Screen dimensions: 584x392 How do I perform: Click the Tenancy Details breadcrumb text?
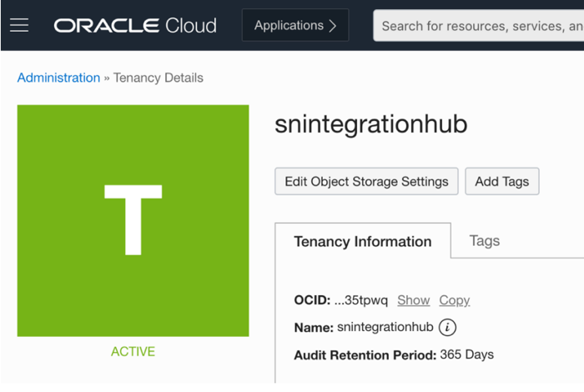pyautogui.click(x=159, y=78)
